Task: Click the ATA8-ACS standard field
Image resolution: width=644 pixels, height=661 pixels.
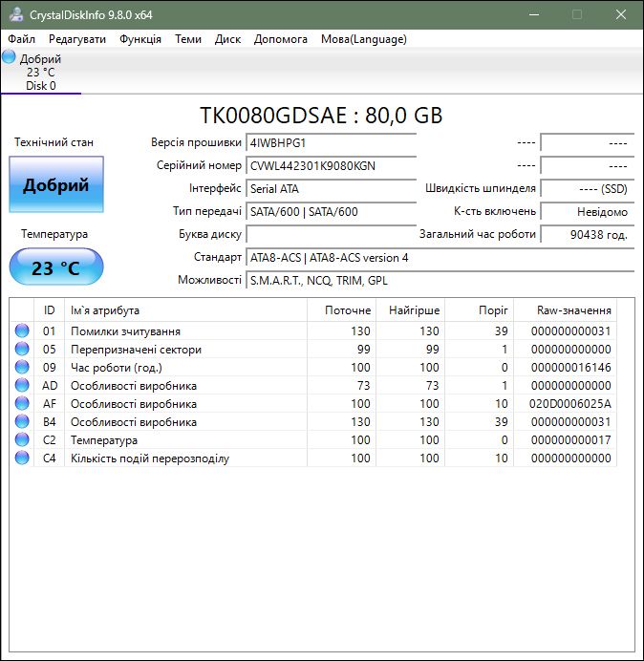Action: click(x=440, y=258)
